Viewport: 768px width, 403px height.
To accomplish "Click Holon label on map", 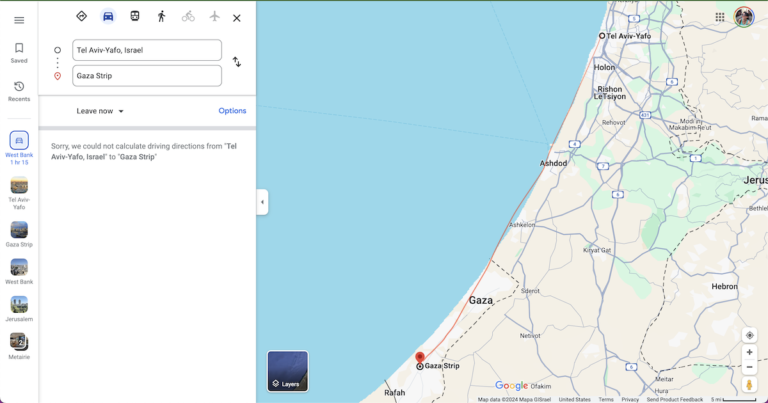I will (x=604, y=68).
